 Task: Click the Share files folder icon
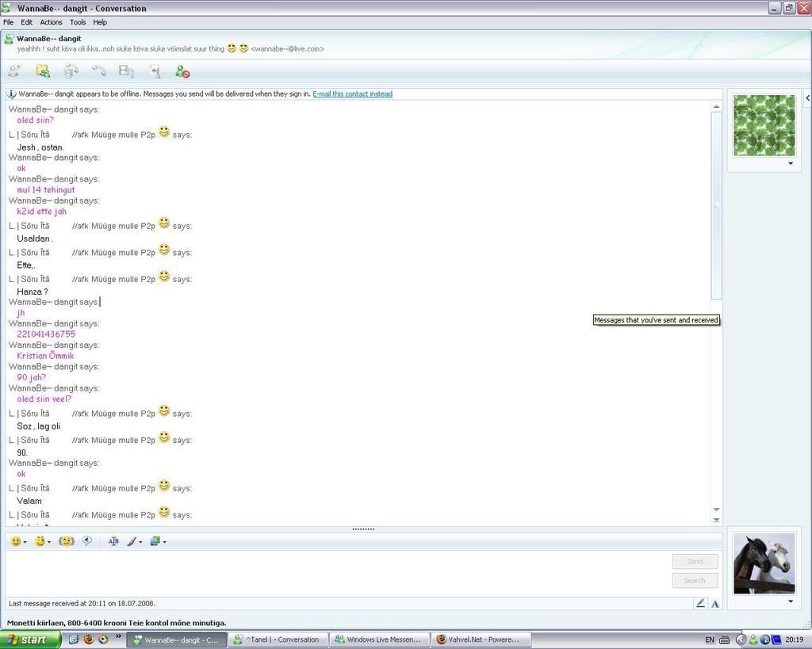coord(43,71)
